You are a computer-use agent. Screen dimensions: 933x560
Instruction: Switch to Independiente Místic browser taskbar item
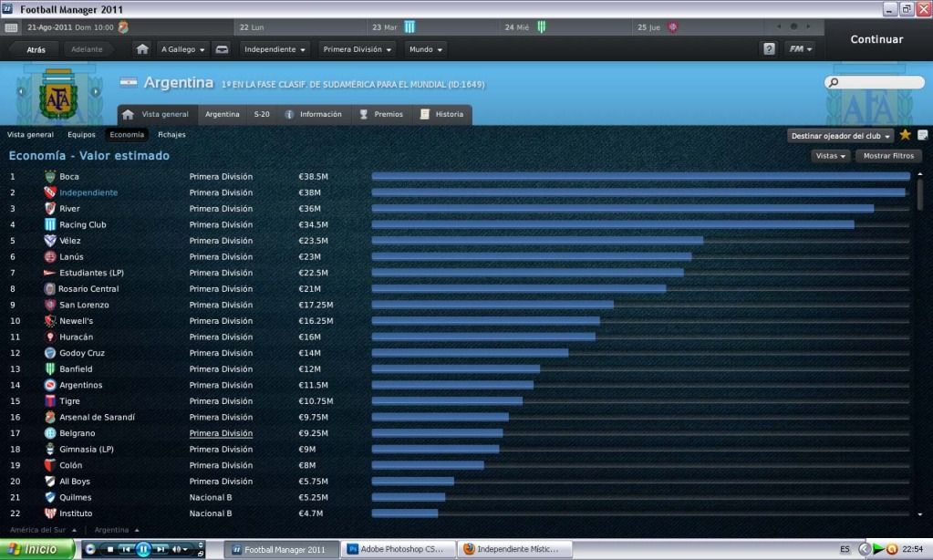point(516,549)
